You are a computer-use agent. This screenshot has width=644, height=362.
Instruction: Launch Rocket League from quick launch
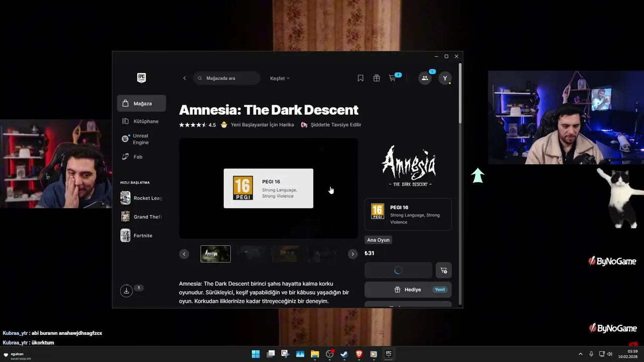141,198
